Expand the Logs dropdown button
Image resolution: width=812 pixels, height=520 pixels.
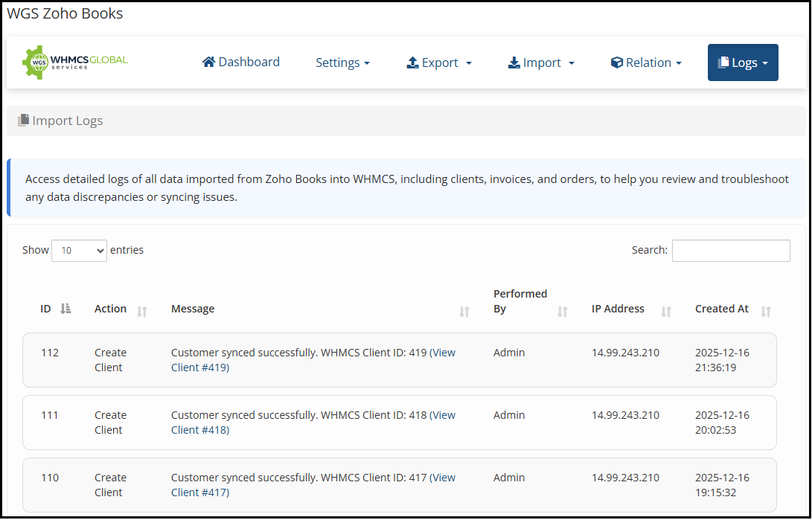[743, 63]
